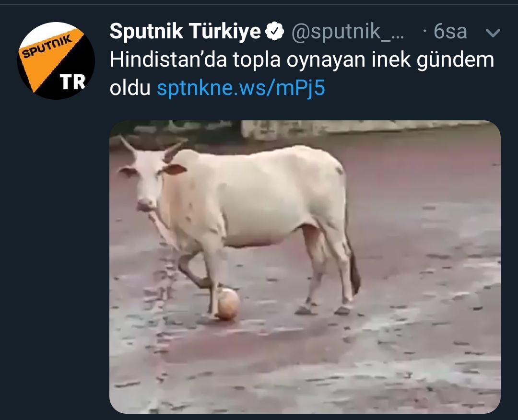Select the @sputnik_ handle
Screen dimensions: 518x420
(x=348, y=32)
